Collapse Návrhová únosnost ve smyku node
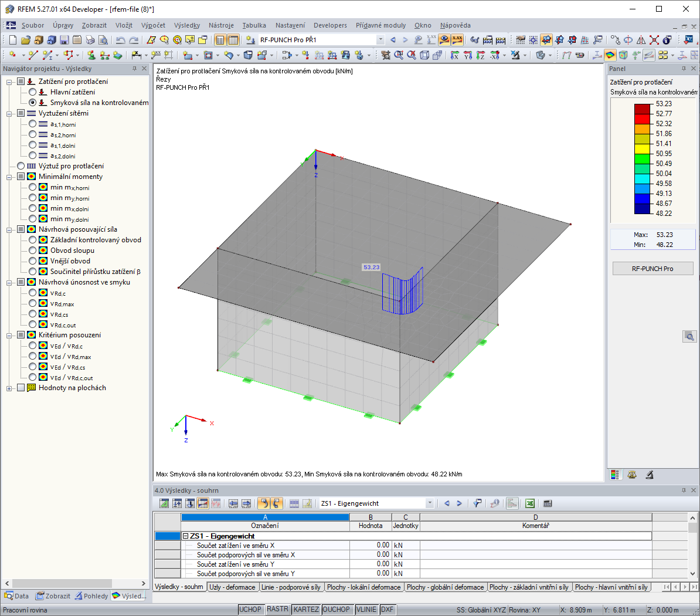 pyautogui.click(x=9, y=282)
